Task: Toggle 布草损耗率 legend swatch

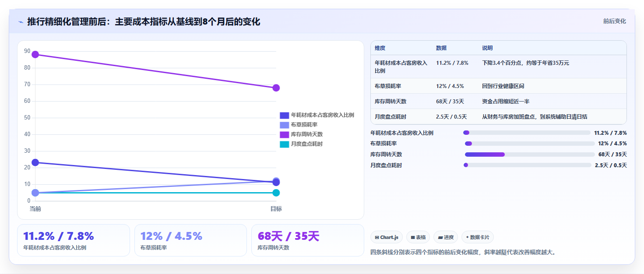Action: coord(285,125)
